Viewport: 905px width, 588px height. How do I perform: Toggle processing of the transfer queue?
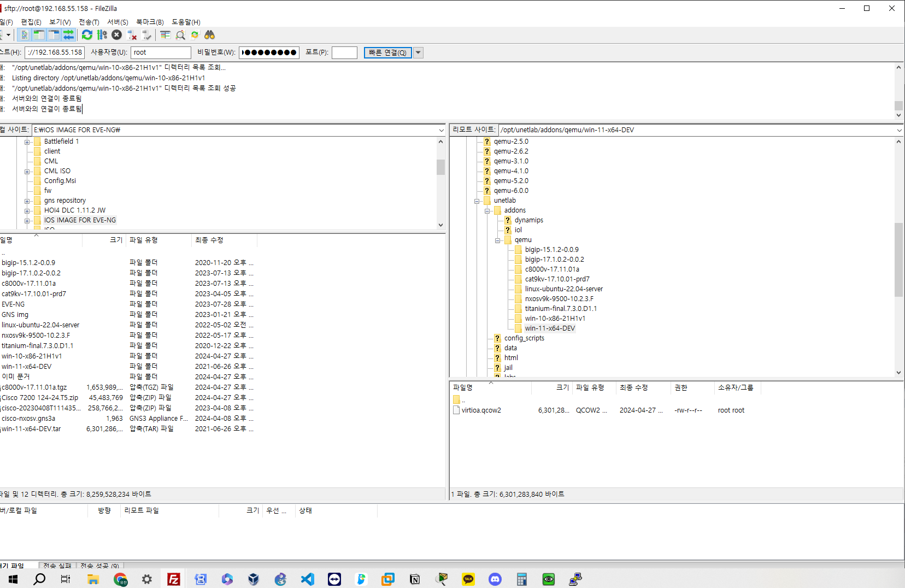click(102, 35)
